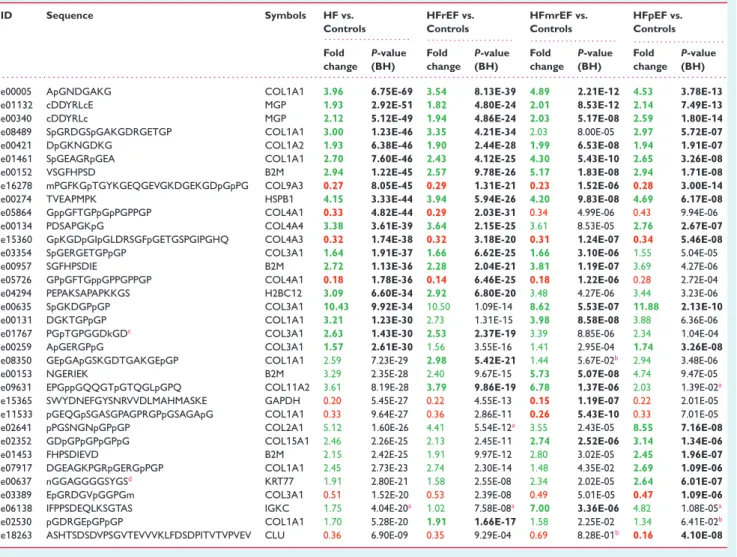This screenshot has height=557, width=737.
Task: Click symbol COL1A2
Action: tap(284, 145)
